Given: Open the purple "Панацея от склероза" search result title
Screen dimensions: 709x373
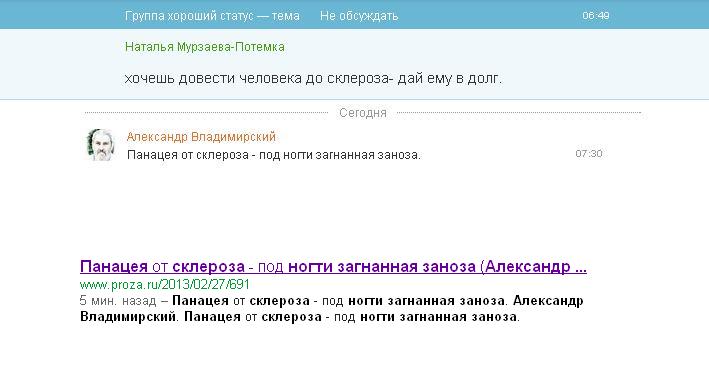Looking at the screenshot, I should click(x=333, y=267).
